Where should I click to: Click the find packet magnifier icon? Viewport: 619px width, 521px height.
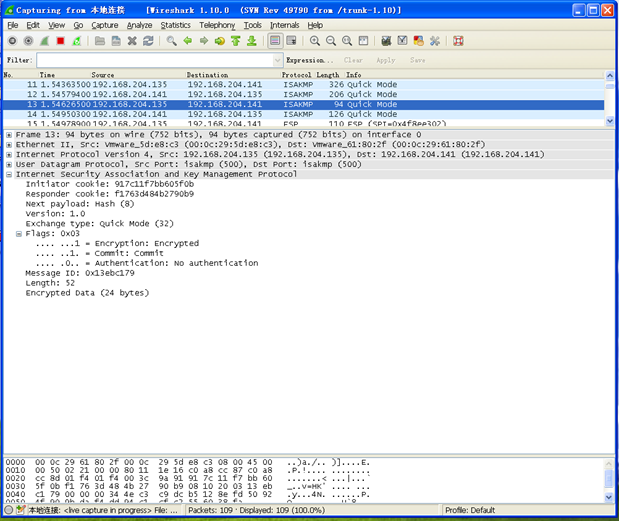pos(172,41)
